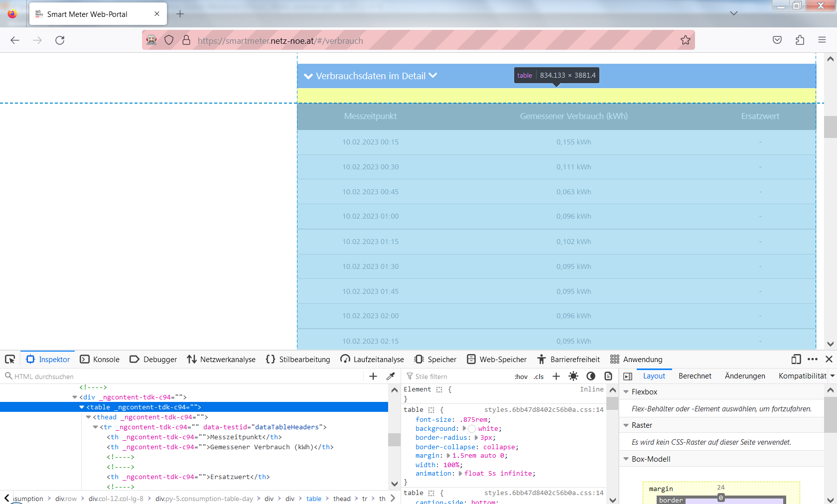
Task: Toggle print media simulation icon
Action: coord(608,377)
